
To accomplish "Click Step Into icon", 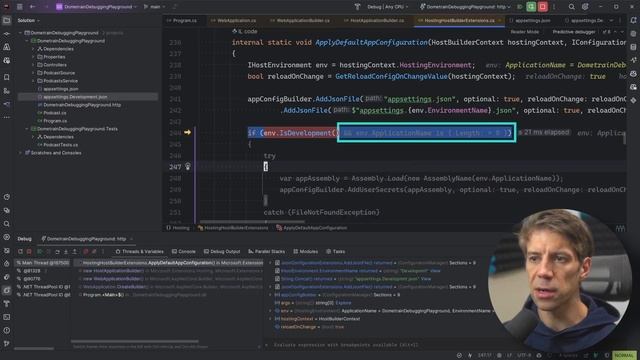I will [66, 251].
